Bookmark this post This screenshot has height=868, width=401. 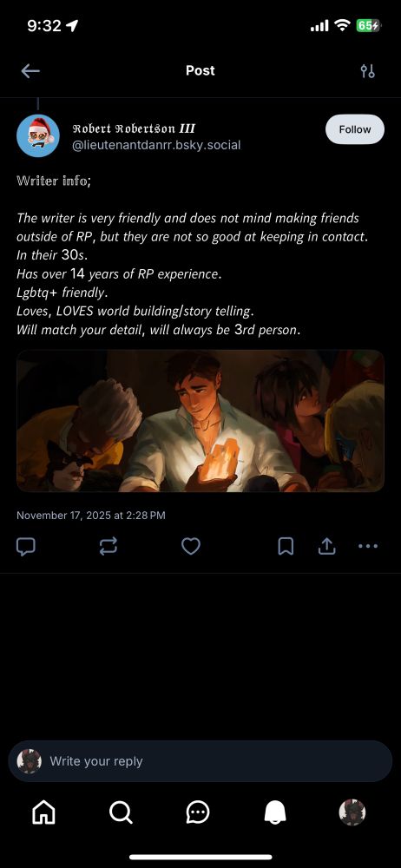click(x=286, y=547)
